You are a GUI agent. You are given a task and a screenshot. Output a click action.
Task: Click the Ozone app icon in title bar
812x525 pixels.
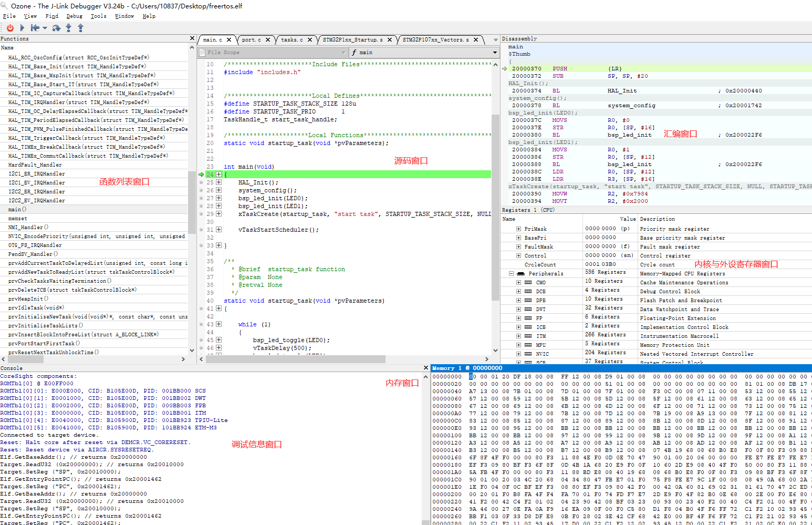[4, 6]
